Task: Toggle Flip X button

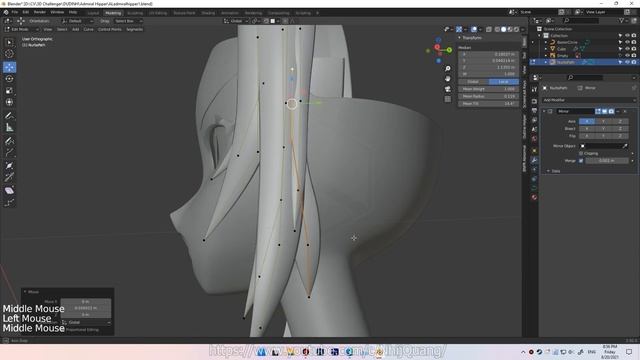Action: click(587, 136)
